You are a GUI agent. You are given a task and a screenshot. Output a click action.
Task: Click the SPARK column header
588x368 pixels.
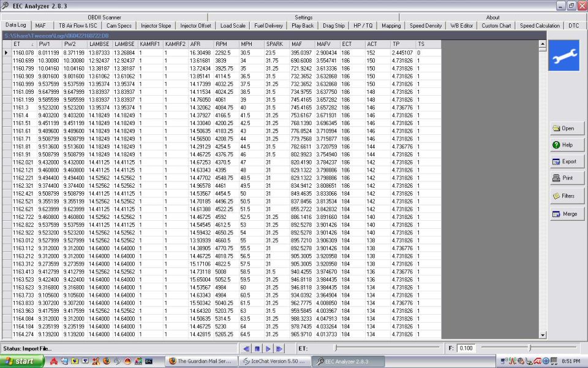pyautogui.click(x=276, y=44)
